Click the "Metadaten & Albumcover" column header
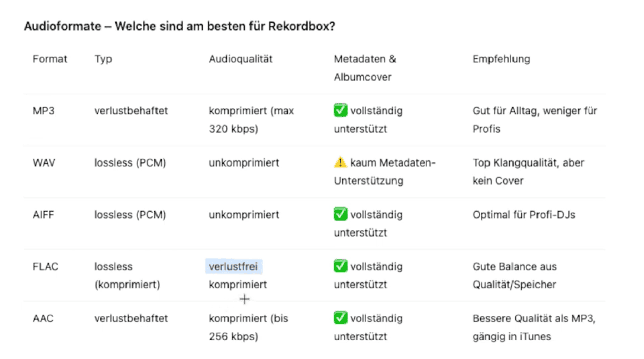Viewport: 644px width, 359px height. [365, 68]
